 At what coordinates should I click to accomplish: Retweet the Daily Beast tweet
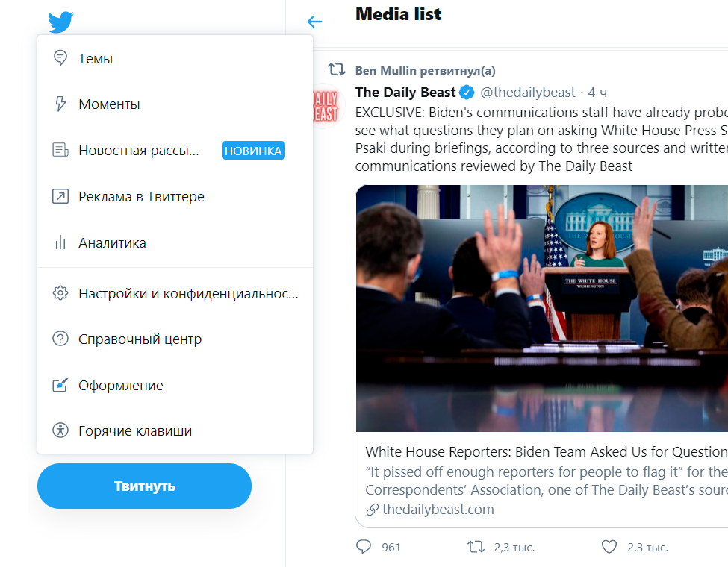[476, 547]
